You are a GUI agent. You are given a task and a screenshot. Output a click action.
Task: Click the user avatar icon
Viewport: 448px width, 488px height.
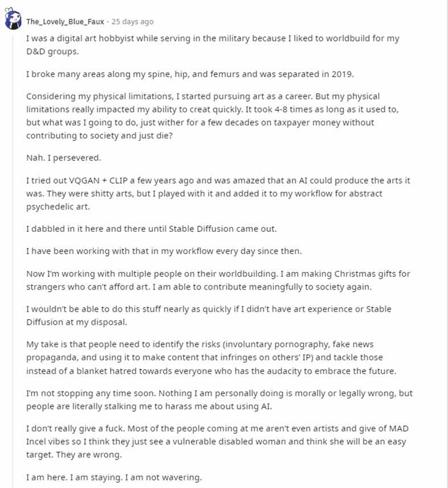click(x=13, y=20)
